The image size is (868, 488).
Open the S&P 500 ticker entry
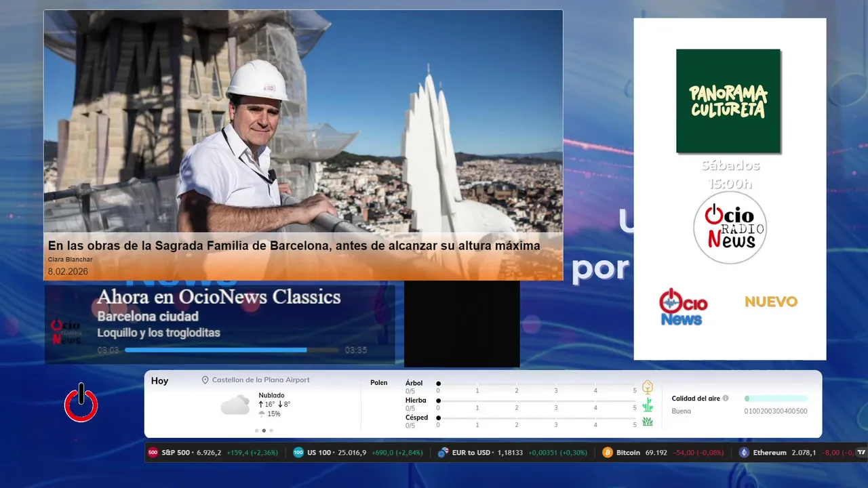click(x=213, y=453)
